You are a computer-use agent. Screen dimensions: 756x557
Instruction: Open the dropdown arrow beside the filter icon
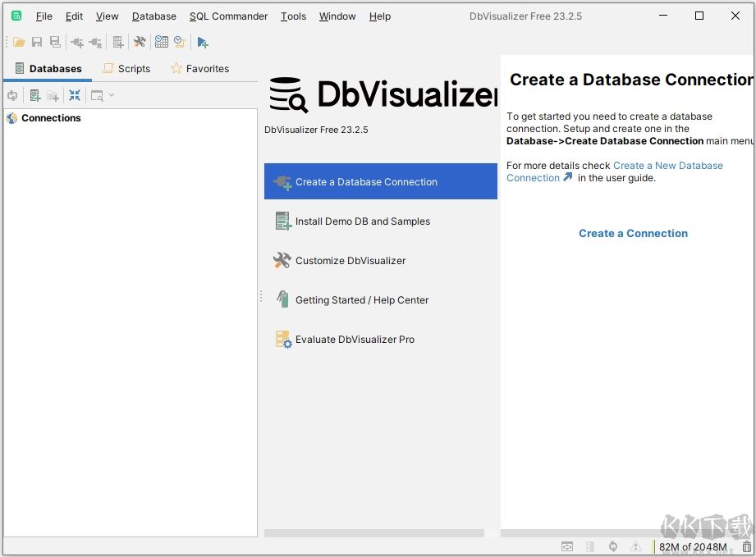(x=112, y=95)
